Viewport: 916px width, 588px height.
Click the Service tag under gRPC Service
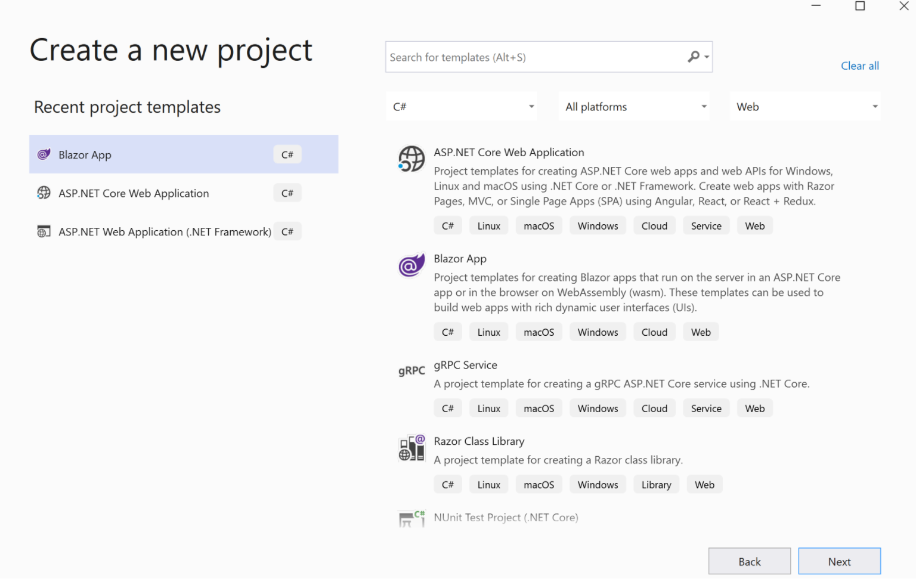coord(706,408)
